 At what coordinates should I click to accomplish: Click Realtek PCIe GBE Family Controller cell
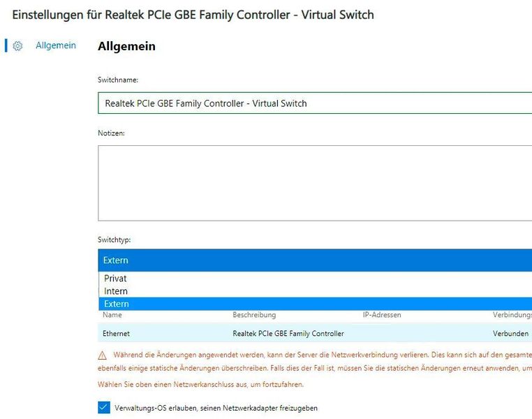click(x=288, y=334)
